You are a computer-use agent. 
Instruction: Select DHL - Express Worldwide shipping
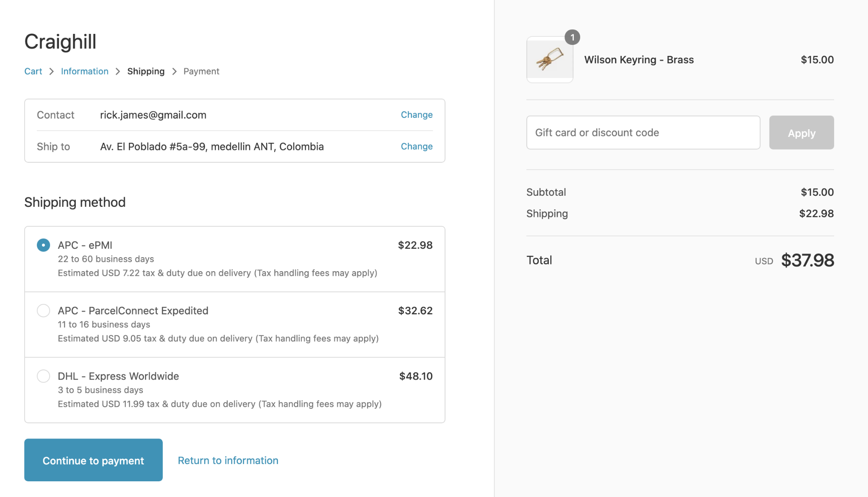click(x=43, y=376)
